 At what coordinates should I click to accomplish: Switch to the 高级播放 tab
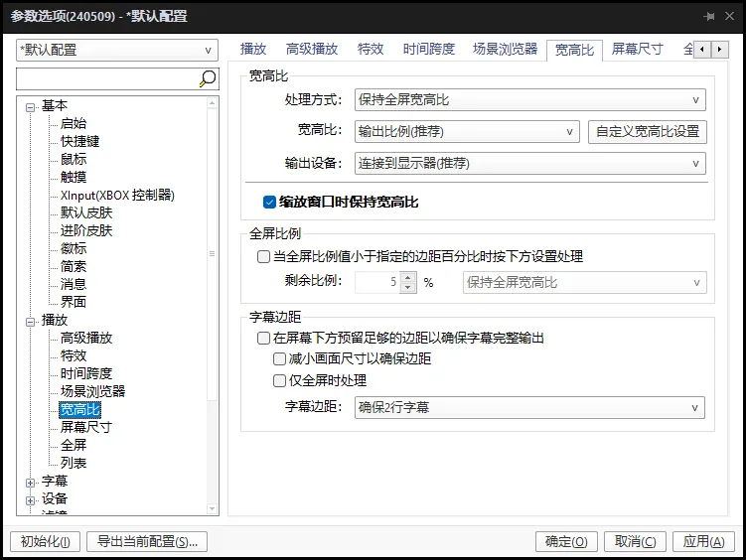312,49
